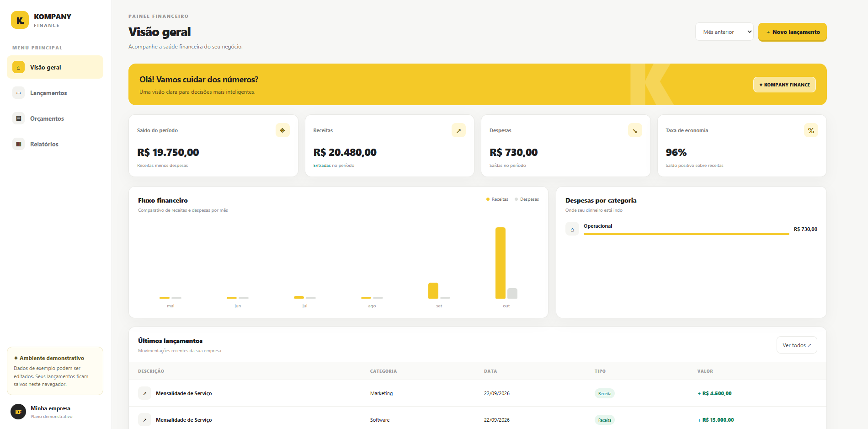Click the Kompany K logo icon
Screen dimensions: 868x429
[x=20, y=20]
